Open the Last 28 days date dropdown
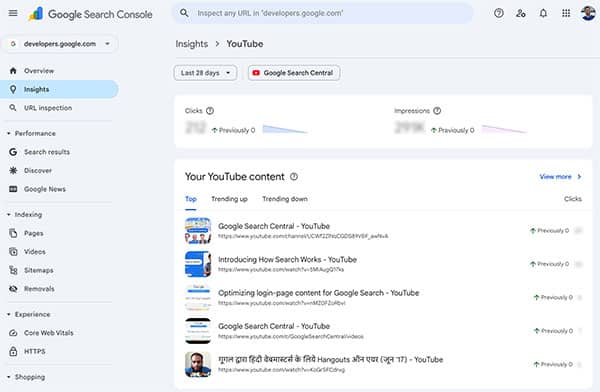 pyautogui.click(x=205, y=73)
